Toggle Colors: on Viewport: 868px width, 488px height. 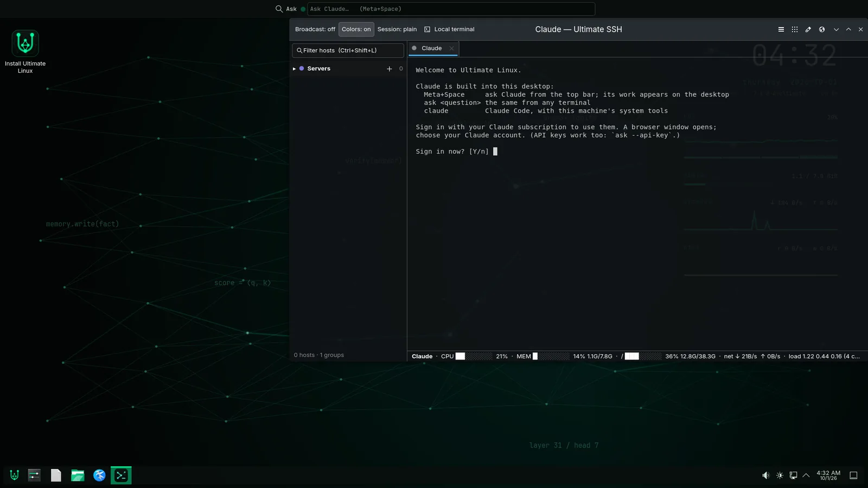[356, 29]
